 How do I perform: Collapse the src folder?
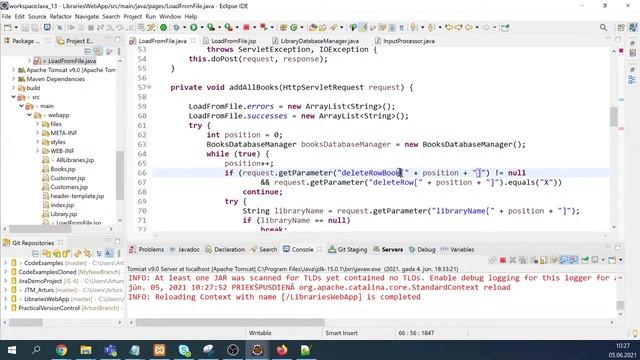coord(13,97)
